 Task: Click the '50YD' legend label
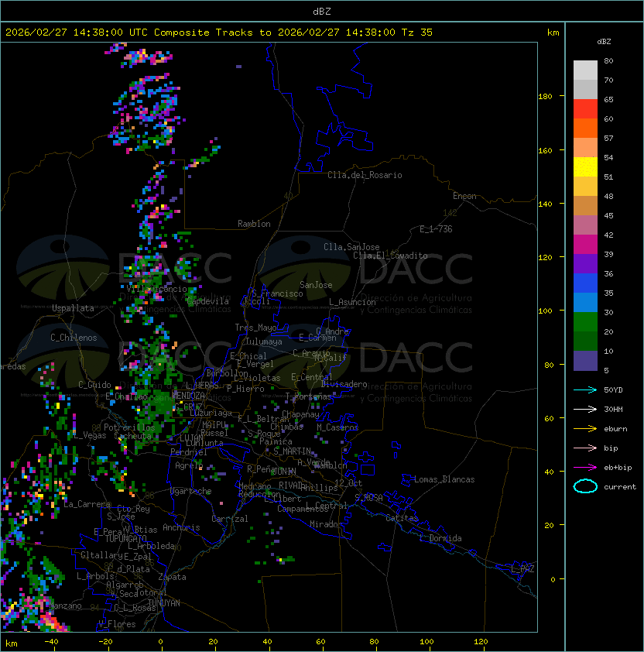coord(613,389)
